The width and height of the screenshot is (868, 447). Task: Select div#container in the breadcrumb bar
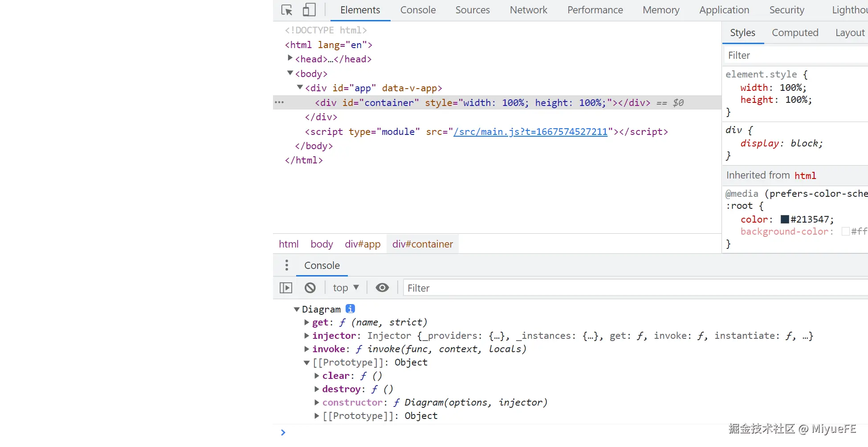tap(423, 244)
